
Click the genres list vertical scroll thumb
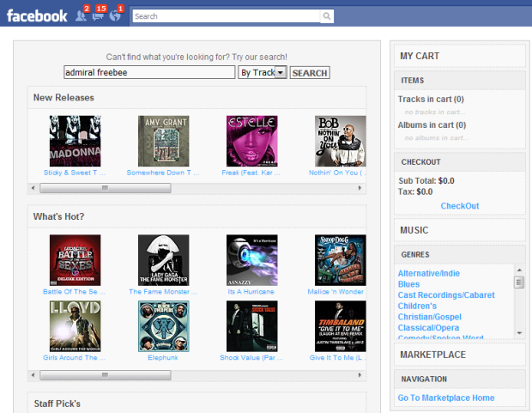click(519, 282)
